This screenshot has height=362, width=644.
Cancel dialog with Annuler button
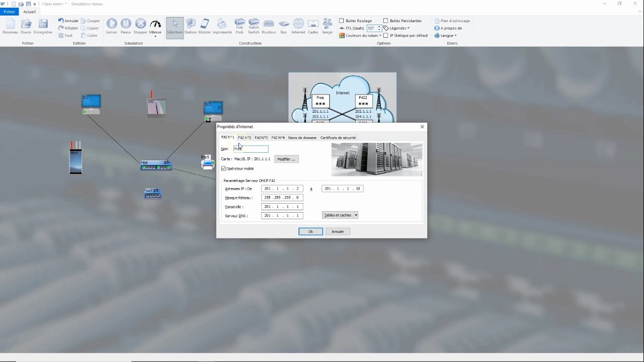338,231
